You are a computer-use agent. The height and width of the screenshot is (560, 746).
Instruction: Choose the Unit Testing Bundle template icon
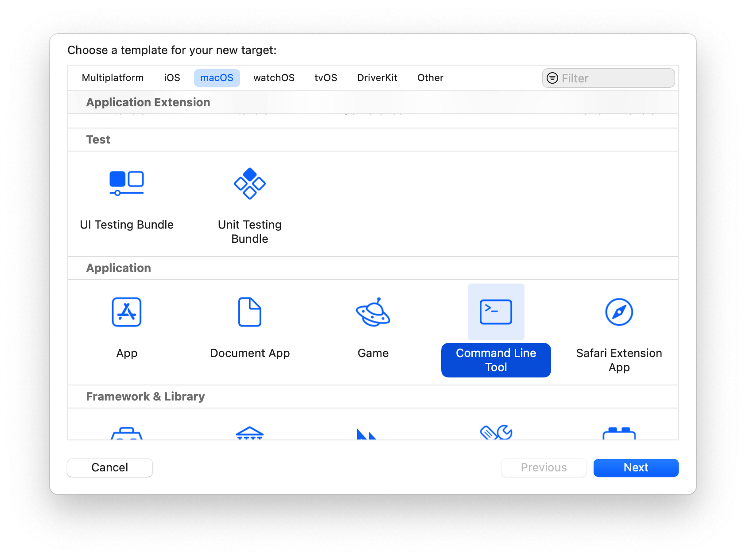tap(249, 183)
